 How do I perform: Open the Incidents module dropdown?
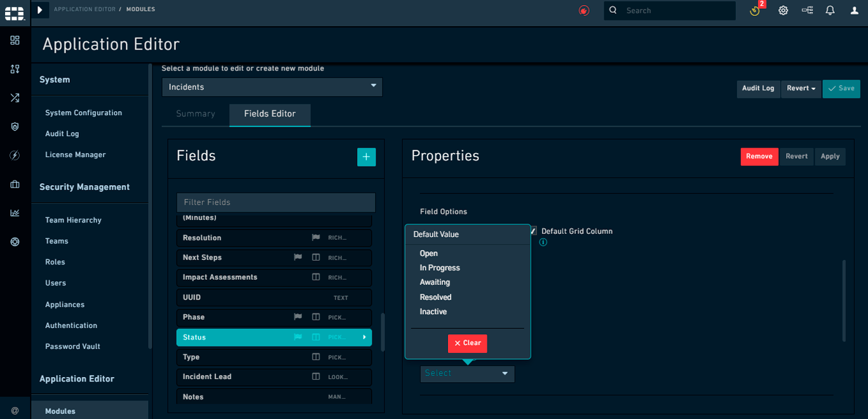click(272, 87)
